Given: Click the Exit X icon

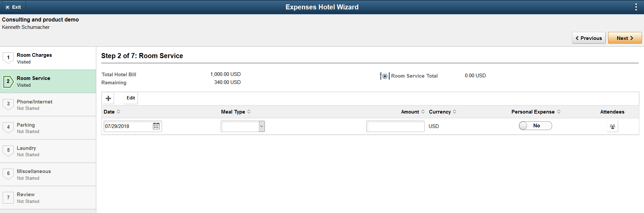Looking at the screenshot, I should click(7, 7).
